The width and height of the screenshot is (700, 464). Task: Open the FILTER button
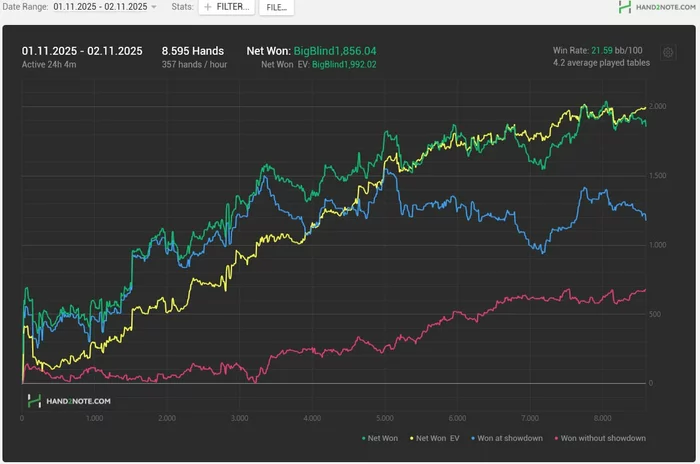click(226, 7)
